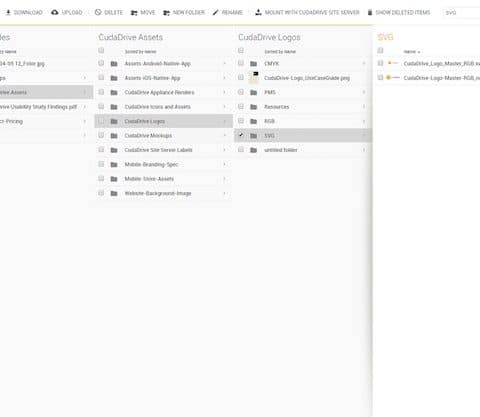Click the Usability Study Findings.pdf entry

(38, 107)
